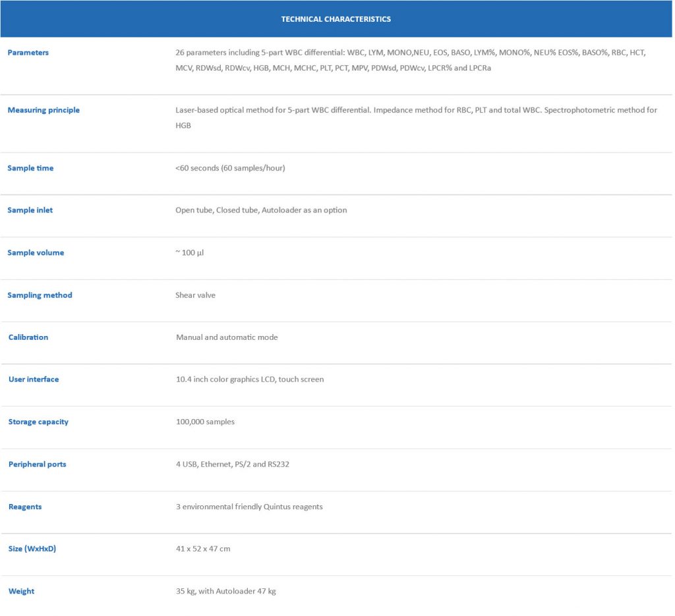
Task: Click the 26 parameters description text
Action: (x=410, y=60)
